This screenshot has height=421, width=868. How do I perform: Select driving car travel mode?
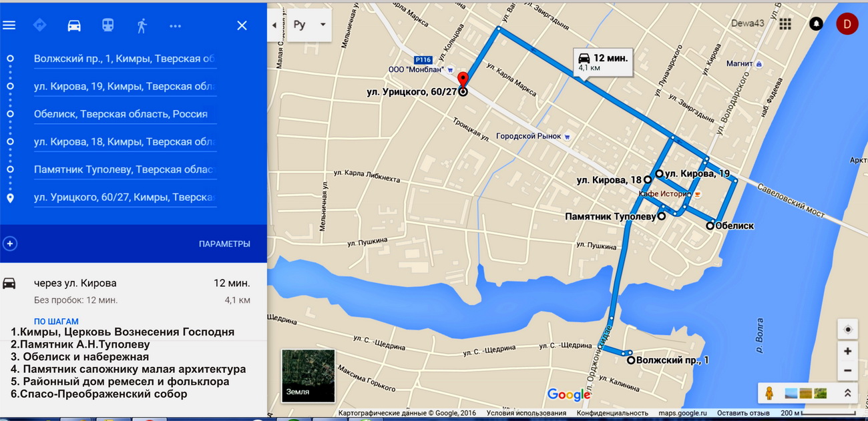(74, 25)
